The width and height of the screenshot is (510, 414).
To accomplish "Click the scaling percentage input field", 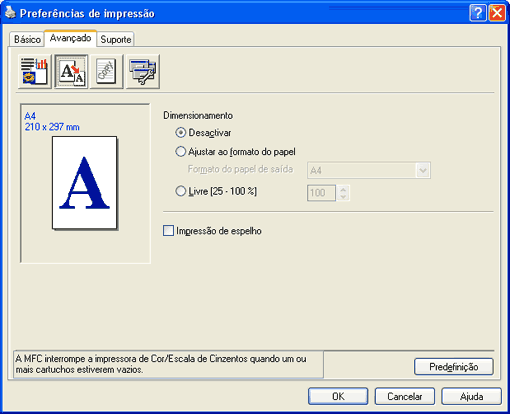I will [x=321, y=193].
